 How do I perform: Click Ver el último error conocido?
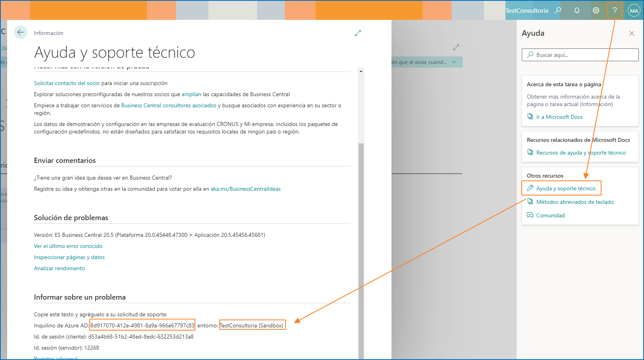click(x=68, y=246)
